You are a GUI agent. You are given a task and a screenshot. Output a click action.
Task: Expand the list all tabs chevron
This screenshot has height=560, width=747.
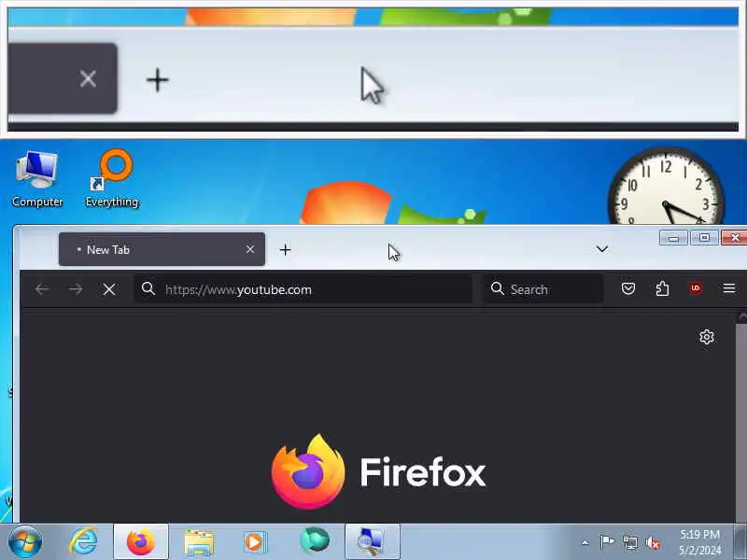(x=601, y=249)
